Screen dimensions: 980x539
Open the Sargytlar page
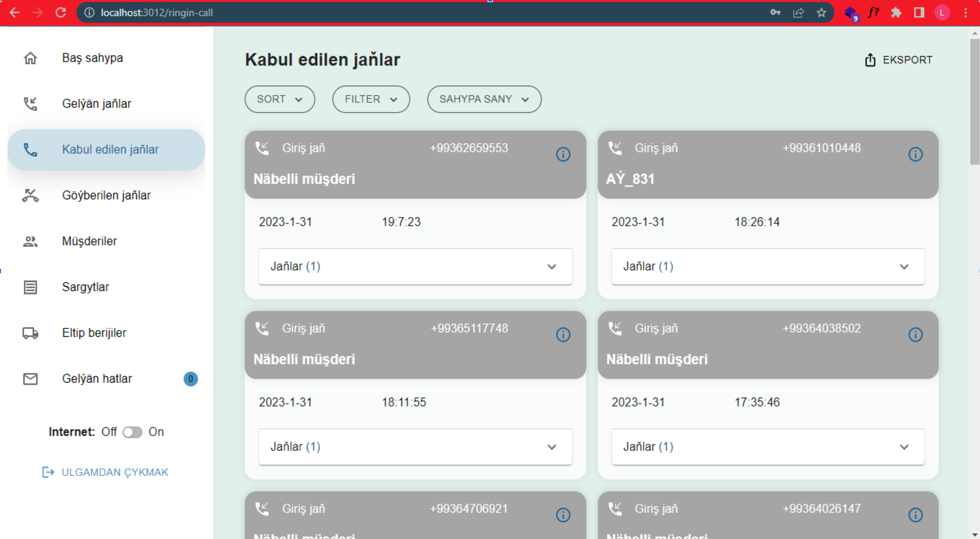106,287
